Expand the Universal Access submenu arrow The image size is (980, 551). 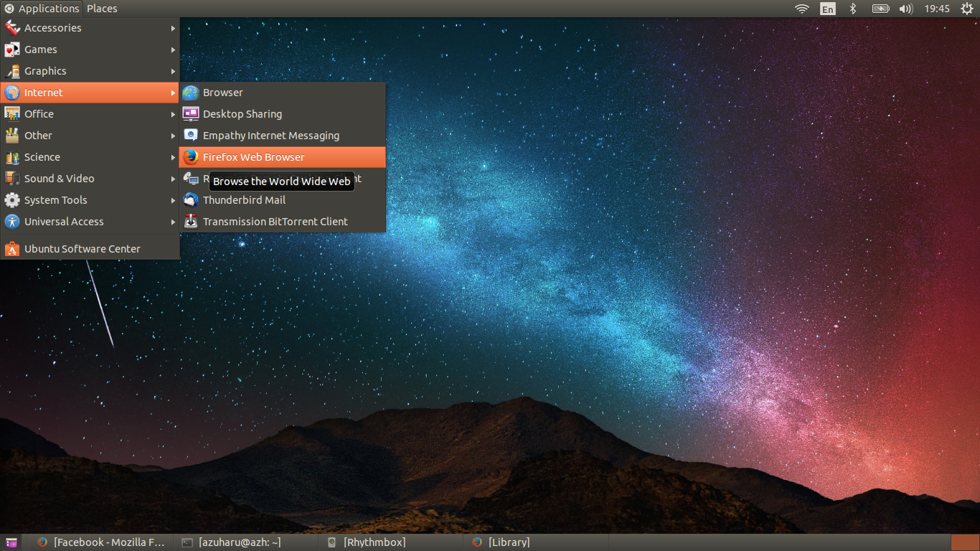pyautogui.click(x=173, y=222)
